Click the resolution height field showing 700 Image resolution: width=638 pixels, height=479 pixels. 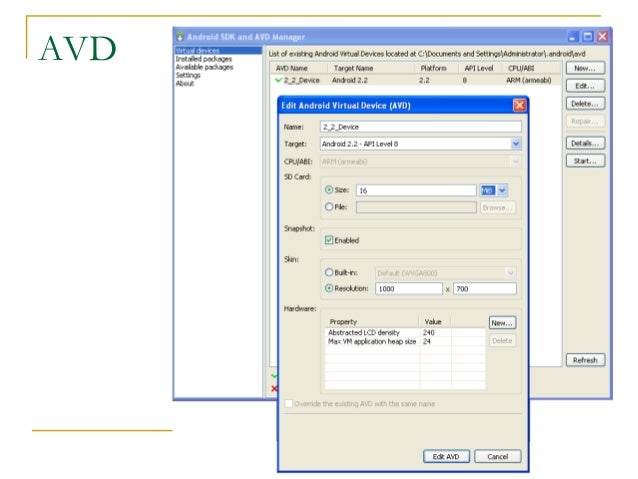[x=485, y=289]
